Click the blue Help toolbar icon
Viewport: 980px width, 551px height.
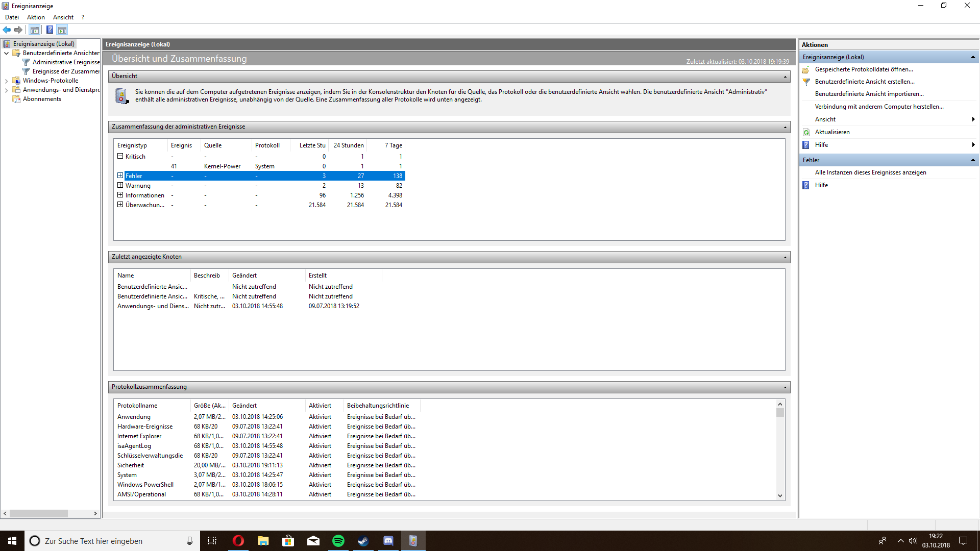coord(50,30)
